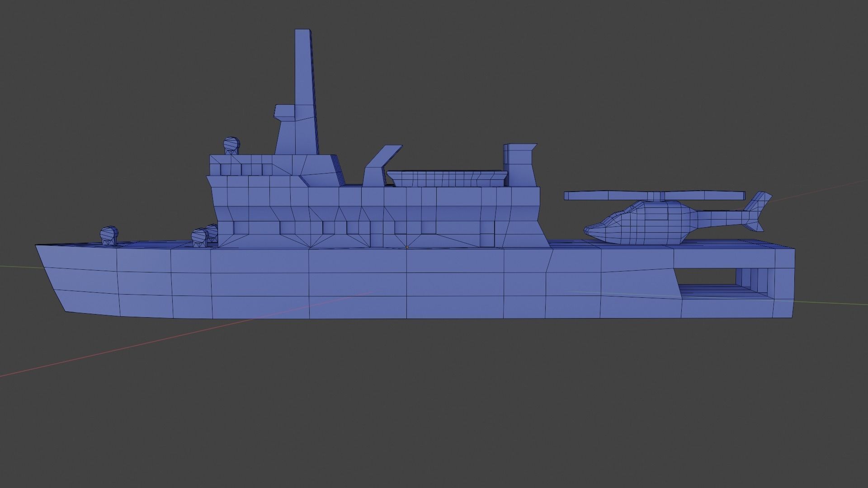
Task: Click the flat boat platform on the superstructure roof
Action: 448,178
